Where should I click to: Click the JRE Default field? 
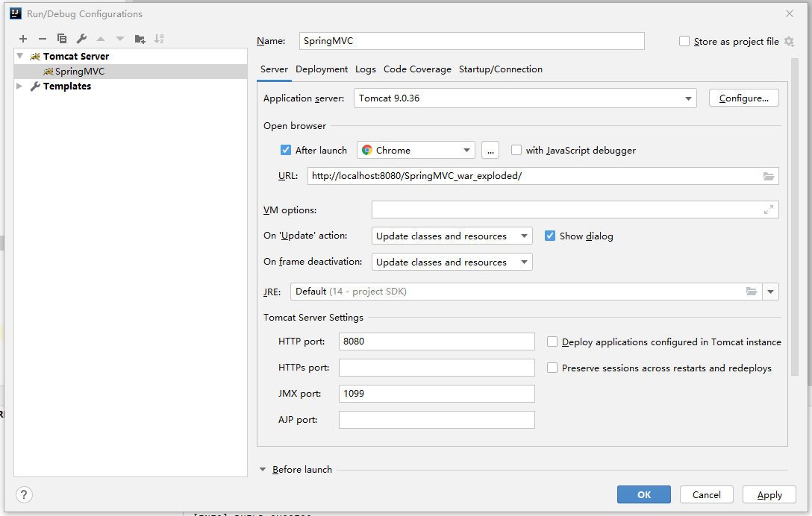pyautogui.click(x=526, y=292)
